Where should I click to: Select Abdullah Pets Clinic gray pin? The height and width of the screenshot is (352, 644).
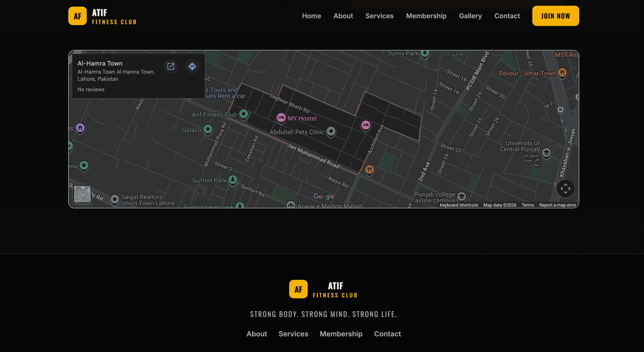[x=331, y=131]
